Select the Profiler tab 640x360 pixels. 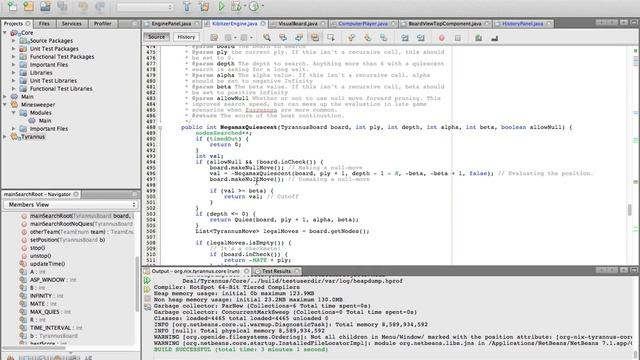102,24
